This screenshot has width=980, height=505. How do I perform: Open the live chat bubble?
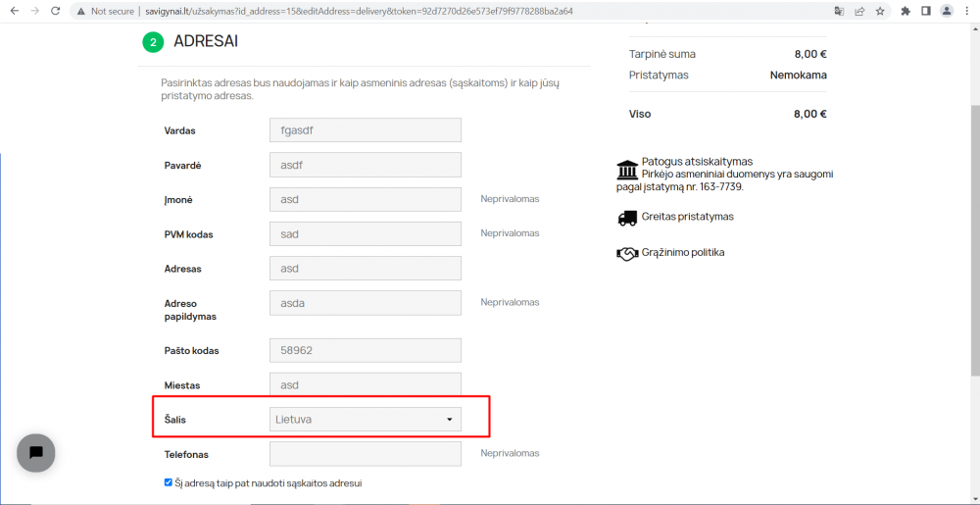click(x=36, y=452)
